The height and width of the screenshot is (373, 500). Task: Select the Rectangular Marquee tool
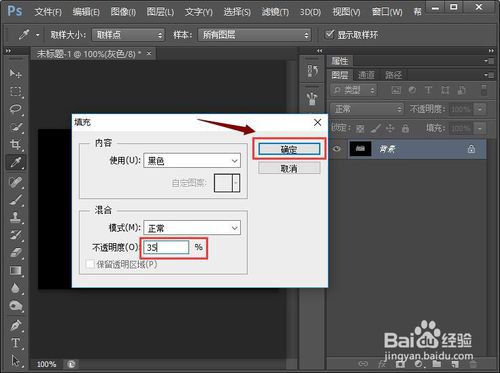pyautogui.click(x=15, y=91)
